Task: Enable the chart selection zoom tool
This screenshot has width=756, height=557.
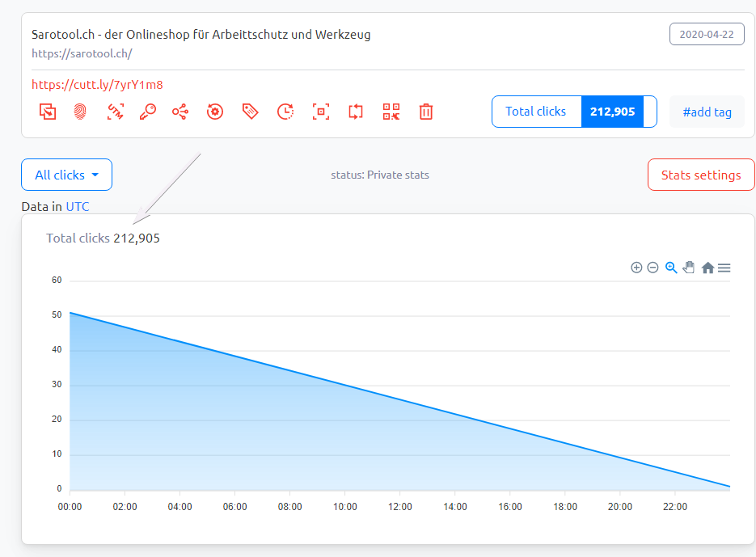Action: [670, 268]
